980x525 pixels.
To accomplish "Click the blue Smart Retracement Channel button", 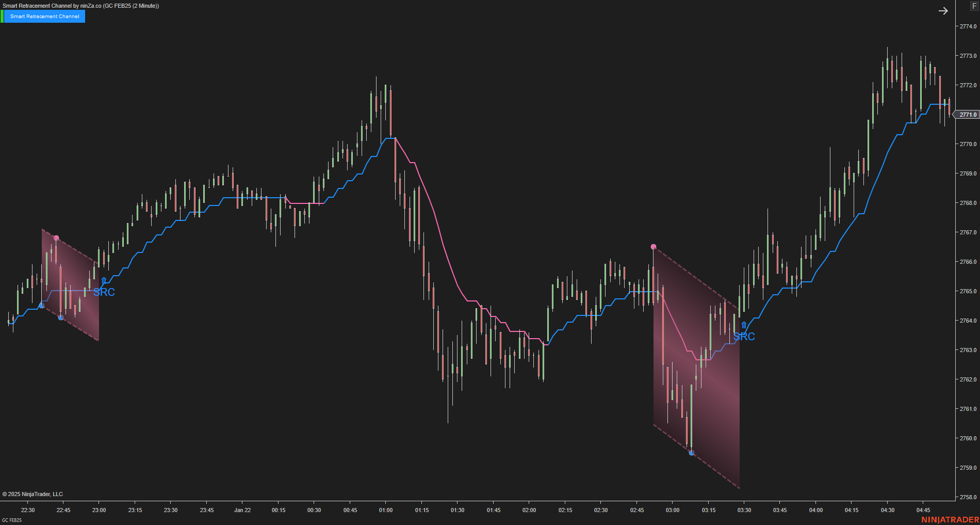I will tap(45, 16).
